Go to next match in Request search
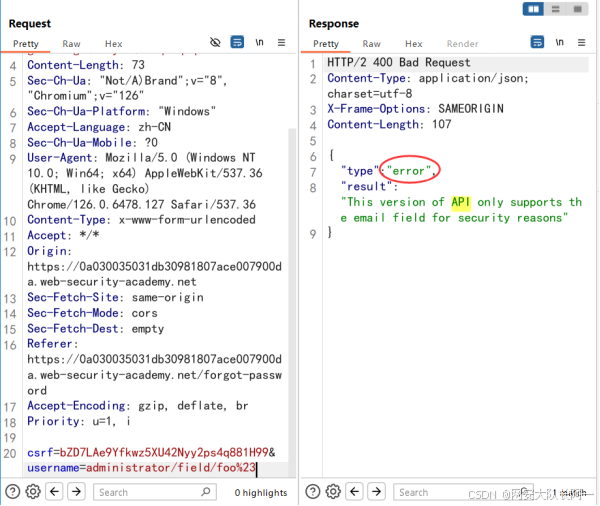This screenshot has height=506, width=600. click(78, 491)
